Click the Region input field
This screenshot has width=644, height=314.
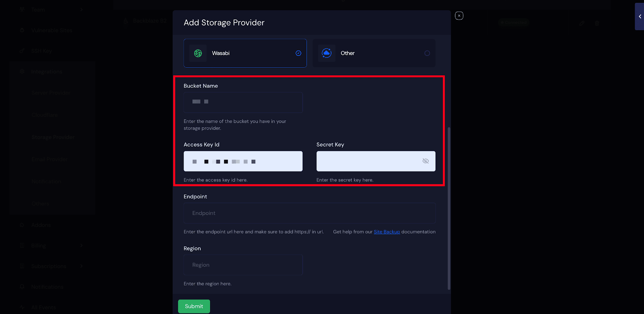pos(243,265)
